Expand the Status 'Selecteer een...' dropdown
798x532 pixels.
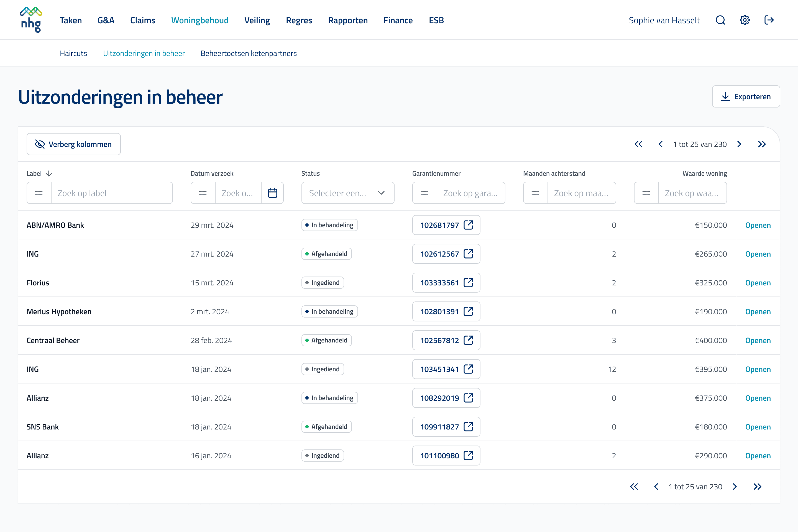348,193
